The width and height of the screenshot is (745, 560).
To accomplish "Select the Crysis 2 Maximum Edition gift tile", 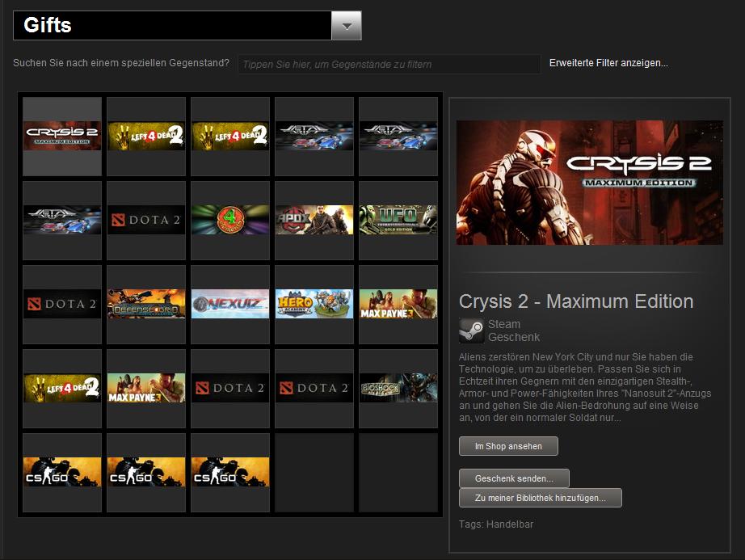I will point(62,137).
